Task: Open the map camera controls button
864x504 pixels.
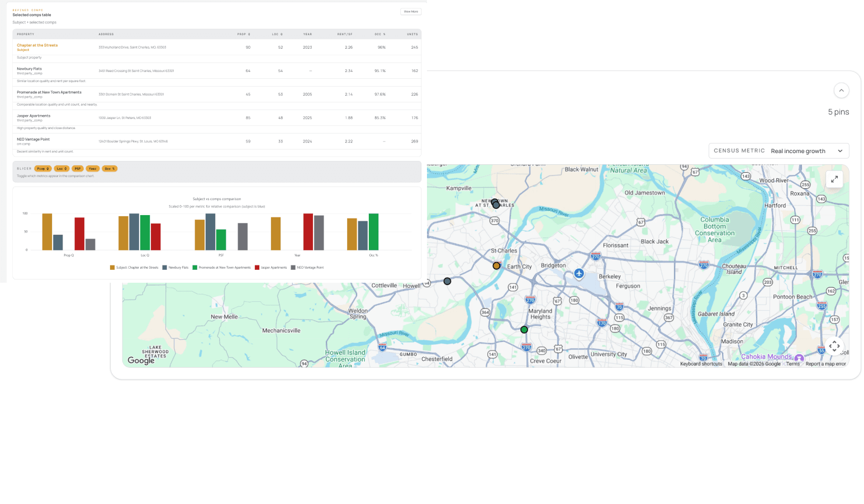Action: tap(834, 346)
